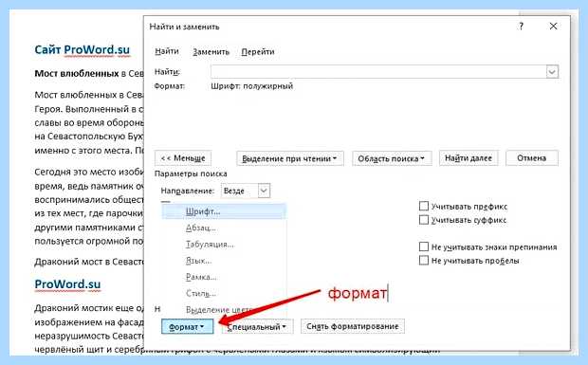Select Стиль... in the format menu
Image resolution: width=588 pixels, height=365 pixels.
(x=224, y=294)
